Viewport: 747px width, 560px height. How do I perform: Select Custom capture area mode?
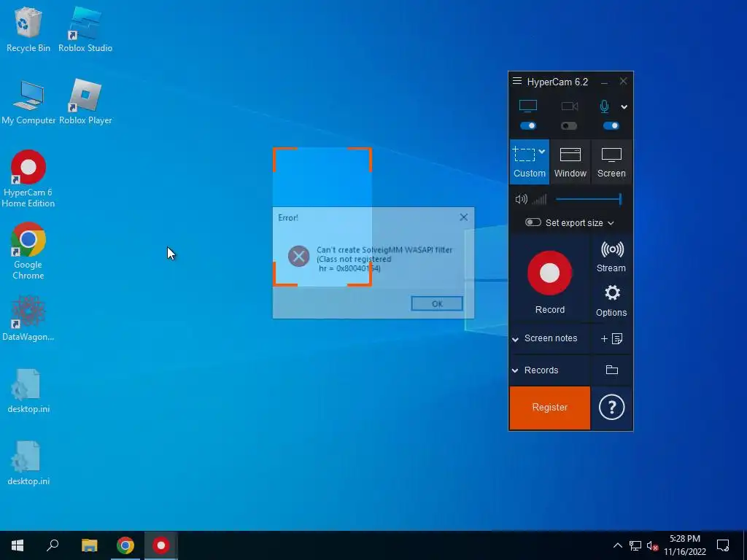530,162
